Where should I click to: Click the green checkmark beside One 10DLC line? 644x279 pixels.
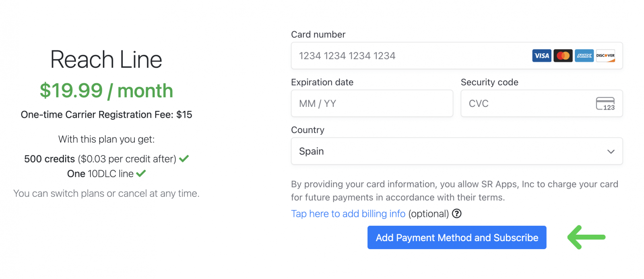point(141,173)
